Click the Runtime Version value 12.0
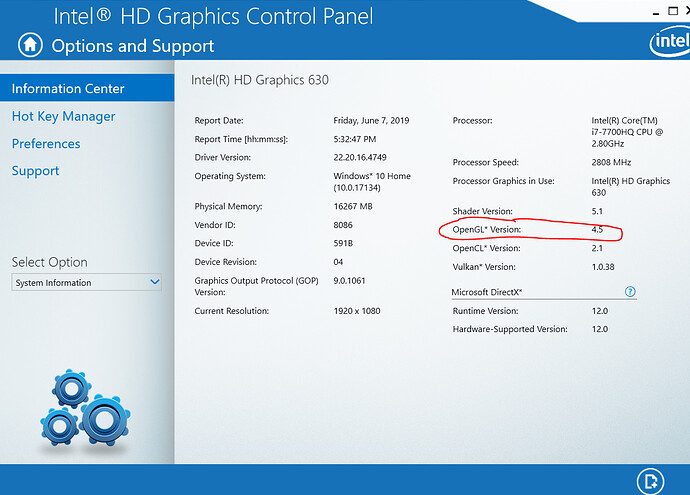Screen dimensions: 690x495 600,311
